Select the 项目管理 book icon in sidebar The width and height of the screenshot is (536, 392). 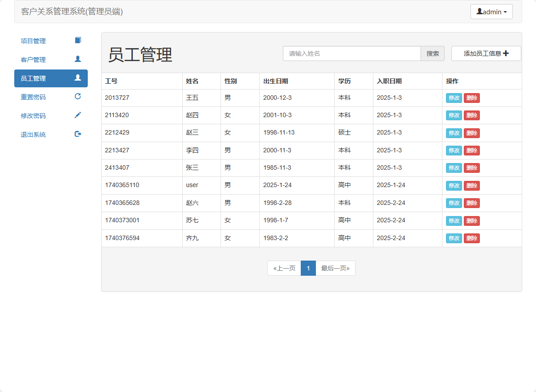coord(78,40)
